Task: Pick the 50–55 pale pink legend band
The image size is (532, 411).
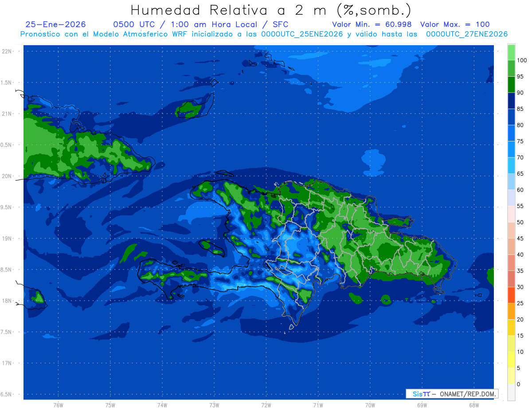Action: pyautogui.click(x=511, y=214)
